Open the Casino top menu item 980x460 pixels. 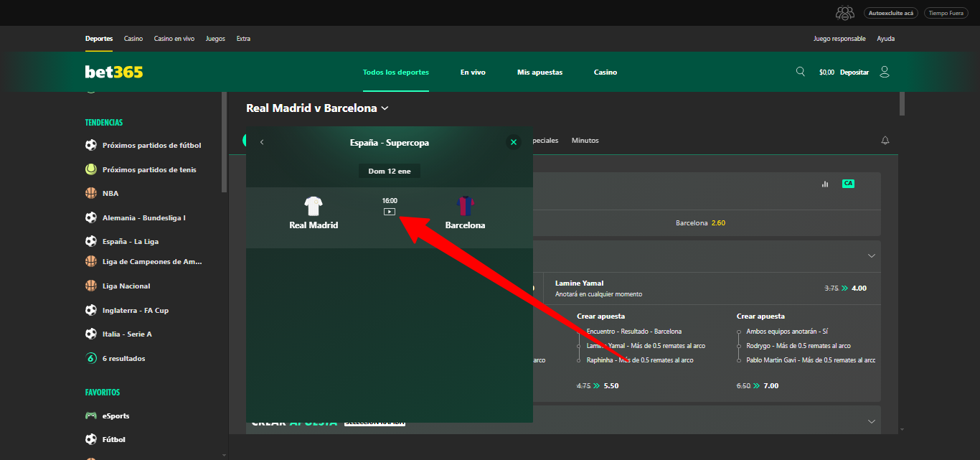(133, 39)
